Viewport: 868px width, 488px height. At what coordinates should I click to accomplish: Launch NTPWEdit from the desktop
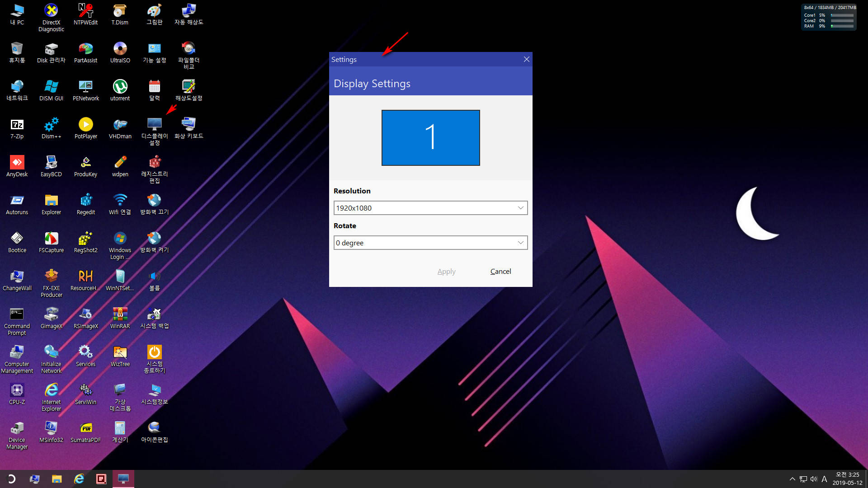click(x=85, y=14)
